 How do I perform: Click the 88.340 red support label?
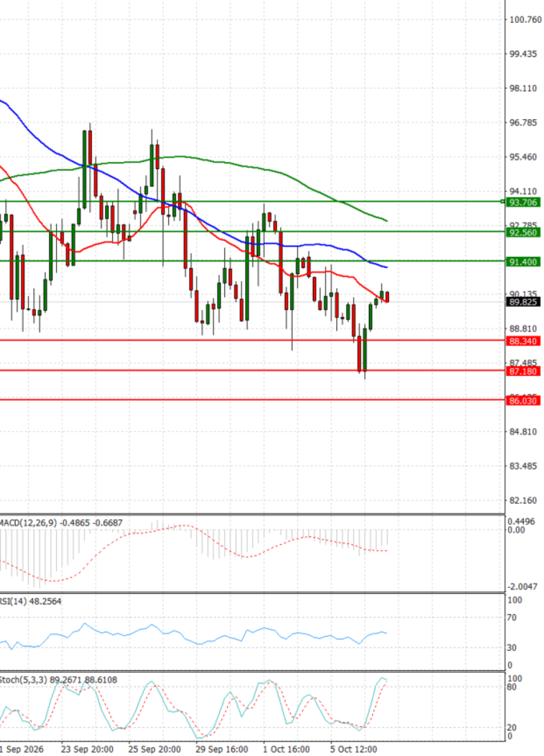pos(523,341)
